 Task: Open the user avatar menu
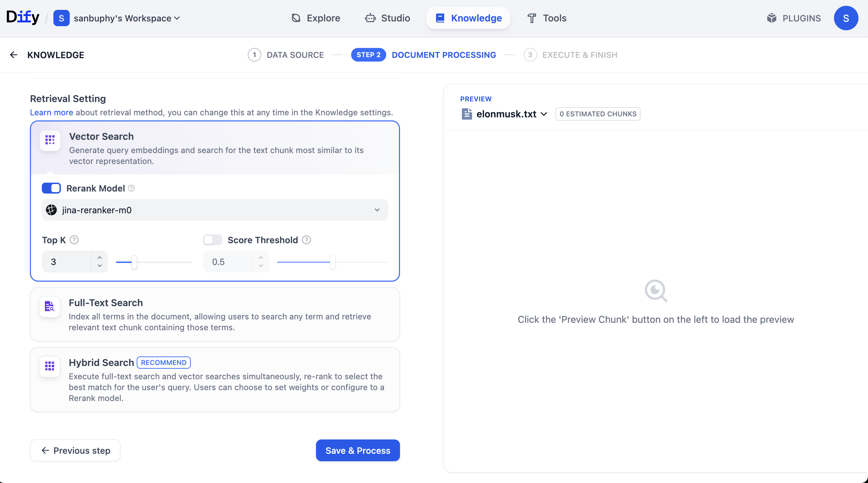[x=846, y=18]
